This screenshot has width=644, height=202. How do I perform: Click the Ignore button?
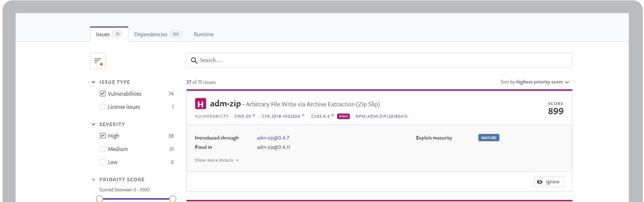point(549,182)
